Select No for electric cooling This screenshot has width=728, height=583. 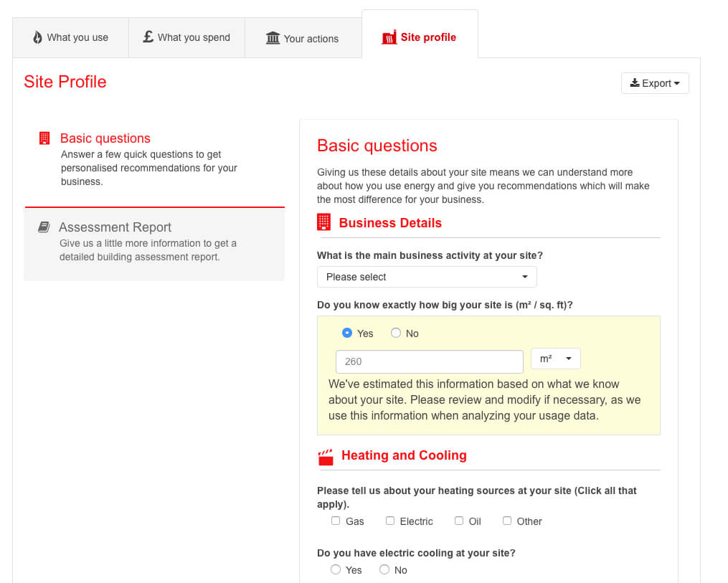point(384,569)
